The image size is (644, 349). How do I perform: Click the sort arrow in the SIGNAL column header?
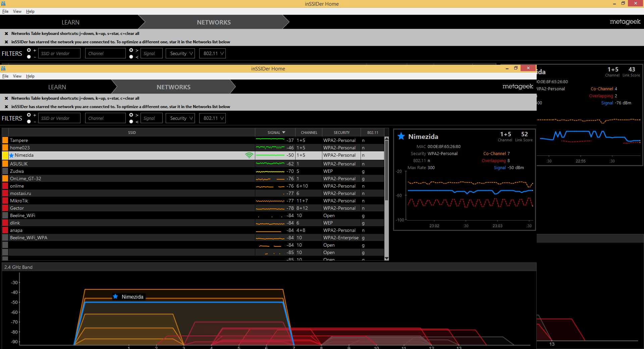coord(284,133)
